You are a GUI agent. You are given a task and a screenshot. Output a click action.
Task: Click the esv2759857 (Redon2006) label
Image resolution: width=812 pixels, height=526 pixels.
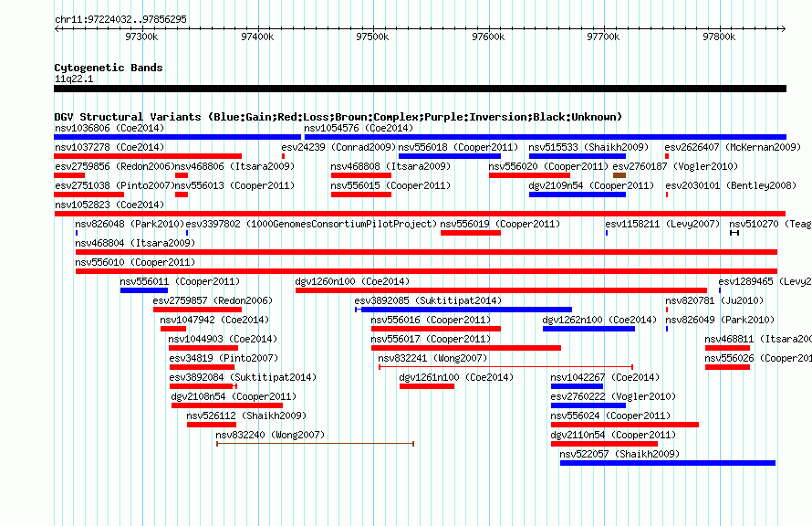[x=213, y=300]
